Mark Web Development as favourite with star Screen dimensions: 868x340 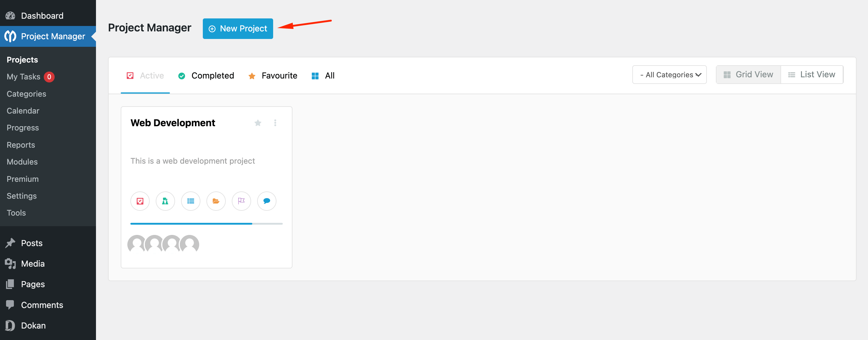click(x=258, y=123)
